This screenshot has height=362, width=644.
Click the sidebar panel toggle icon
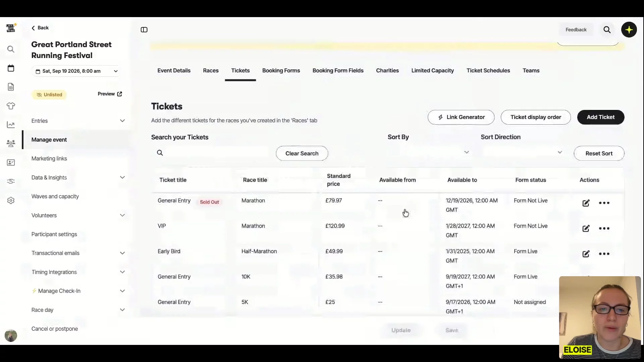(144, 30)
